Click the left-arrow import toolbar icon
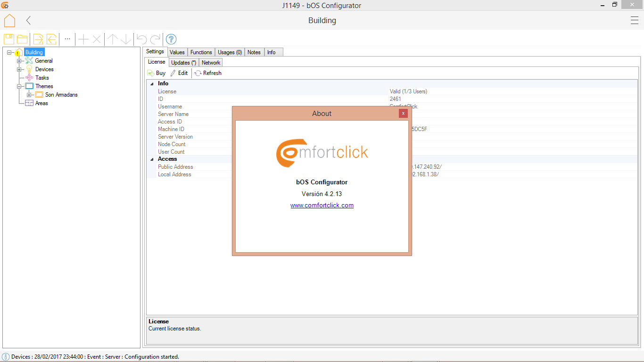Screen dimensions: 644x362 (x=51, y=39)
